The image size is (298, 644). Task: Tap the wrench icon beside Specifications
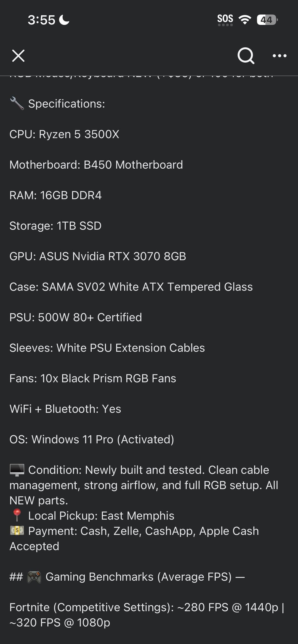point(17,104)
